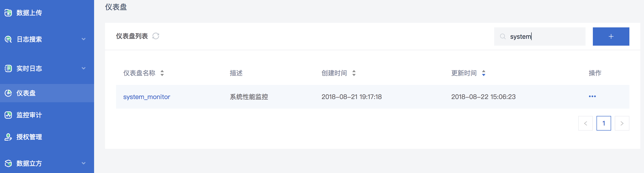This screenshot has height=173, width=644.
Task: Expand the 数据立方 submenu chevron
Action: point(84,163)
